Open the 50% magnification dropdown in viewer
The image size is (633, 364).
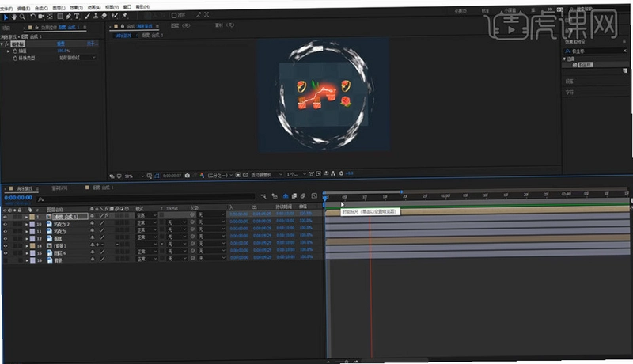(x=134, y=176)
